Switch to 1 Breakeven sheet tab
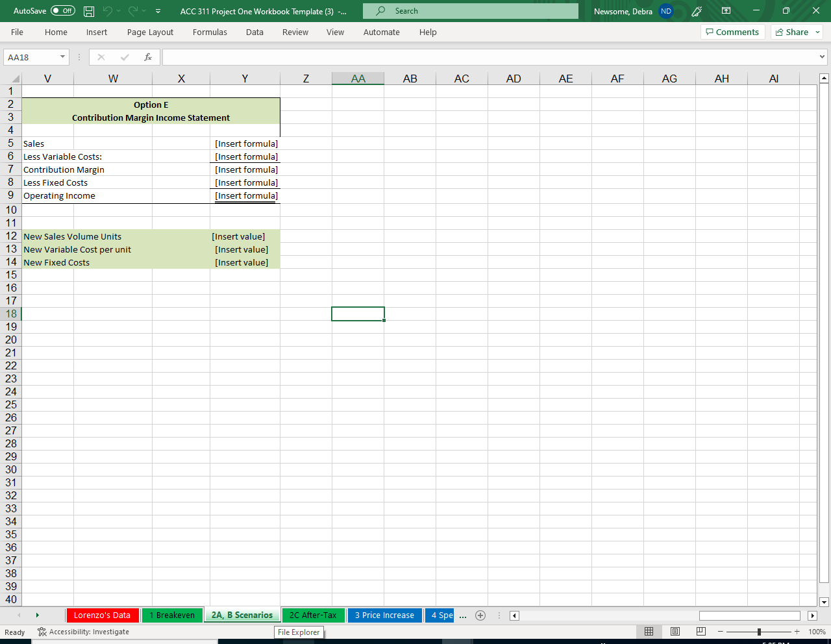Viewport: 831px width, 644px height. point(172,615)
